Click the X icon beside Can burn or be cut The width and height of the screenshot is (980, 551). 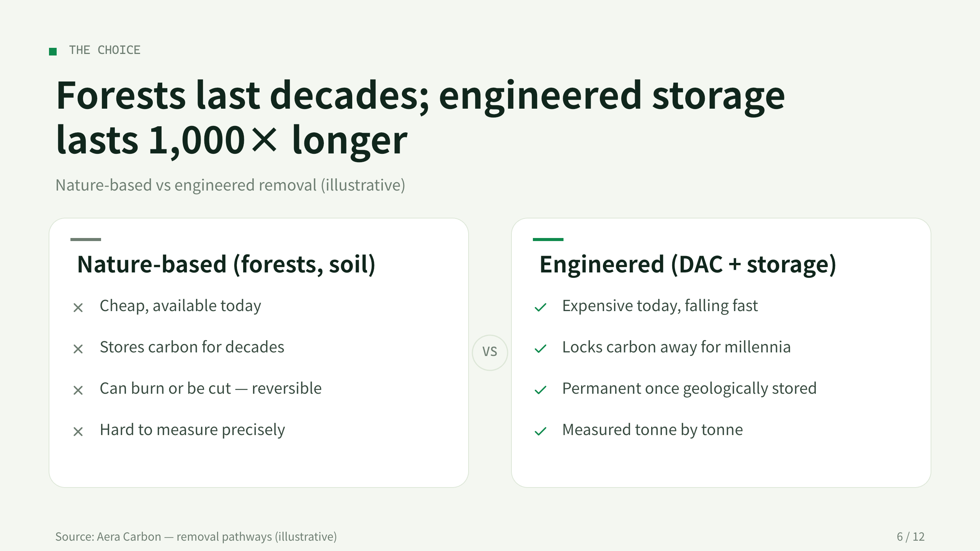click(78, 390)
